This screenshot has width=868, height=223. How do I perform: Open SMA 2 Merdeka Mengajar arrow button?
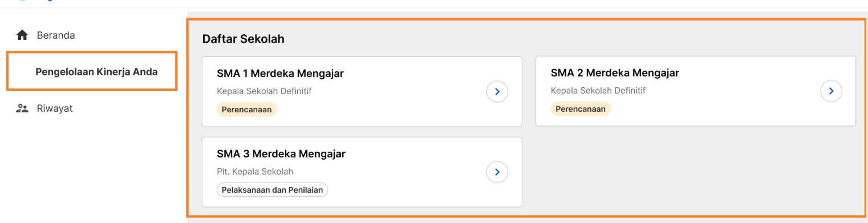point(831,91)
